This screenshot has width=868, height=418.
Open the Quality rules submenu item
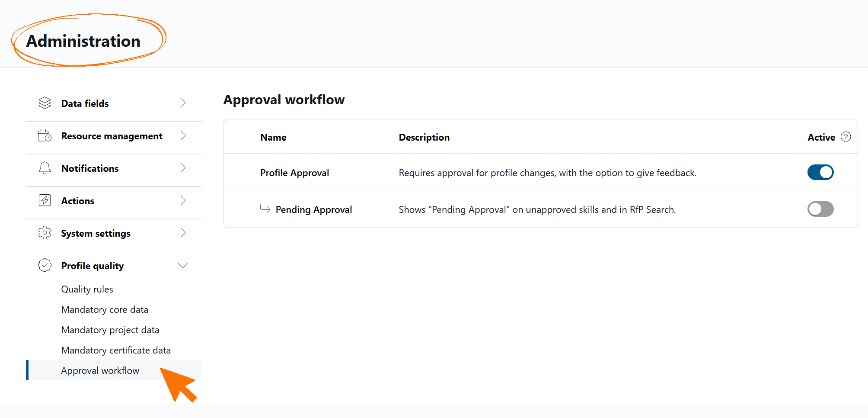point(87,289)
